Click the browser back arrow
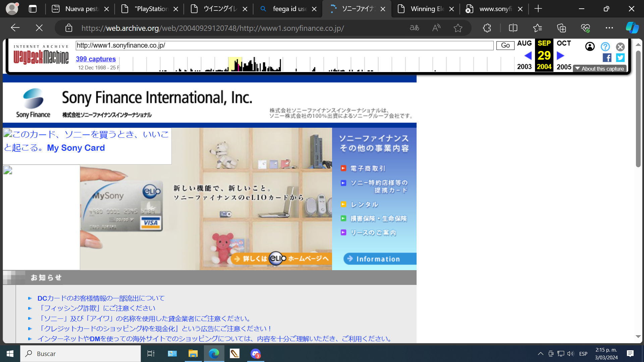This screenshot has height=362, width=644. tap(15, 28)
